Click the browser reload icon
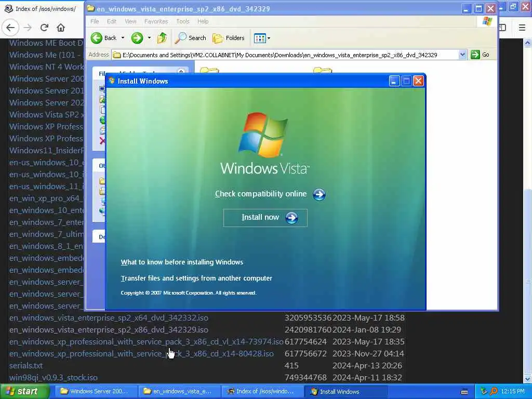 pos(44,28)
